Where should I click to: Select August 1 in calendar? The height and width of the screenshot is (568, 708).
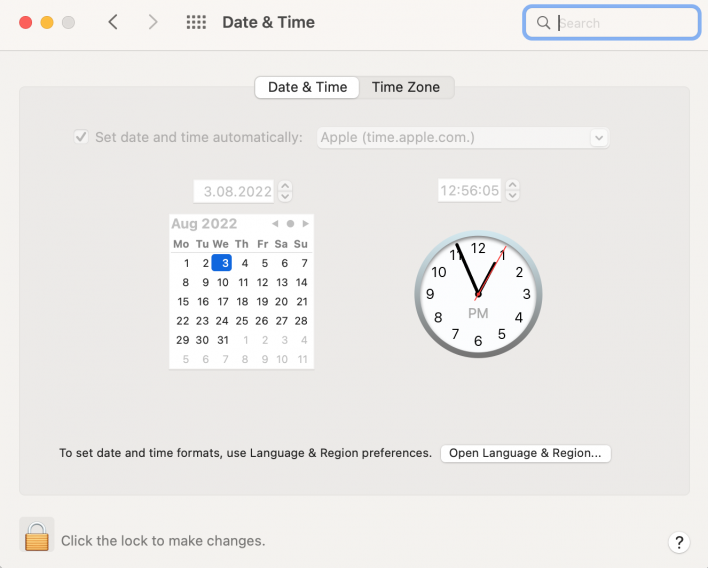(186, 263)
